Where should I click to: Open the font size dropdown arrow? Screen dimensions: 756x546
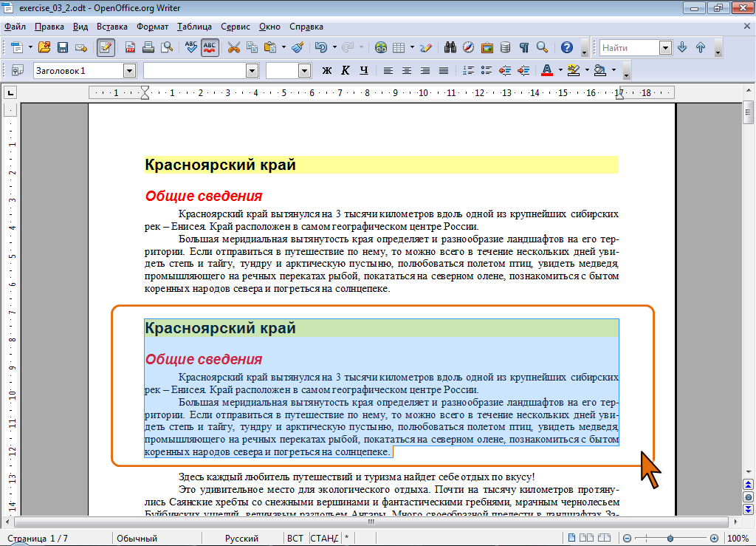point(304,71)
